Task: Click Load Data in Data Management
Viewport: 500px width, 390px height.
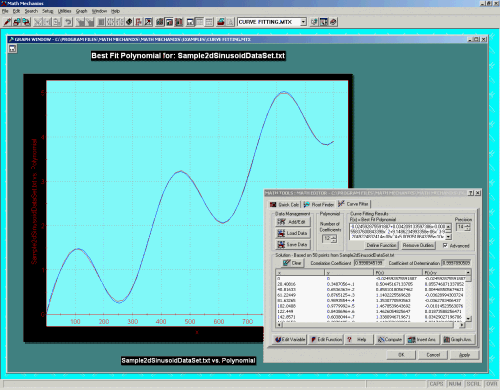Action: (293, 233)
